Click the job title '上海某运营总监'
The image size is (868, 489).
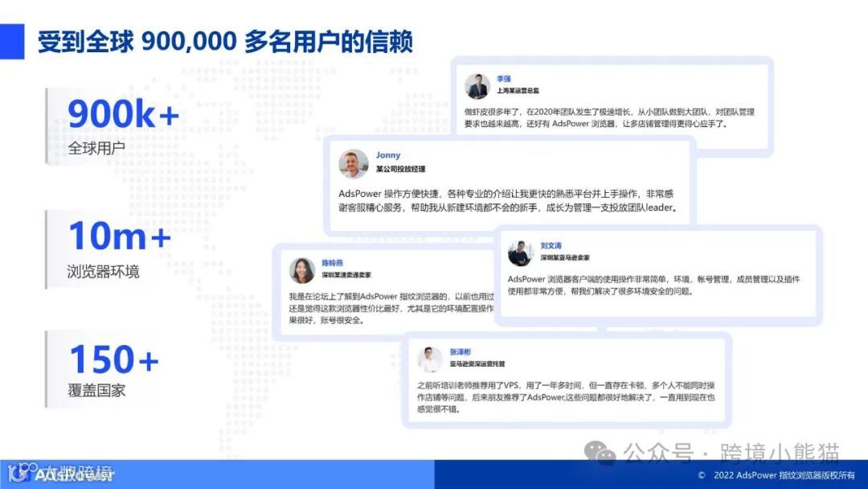518,90
